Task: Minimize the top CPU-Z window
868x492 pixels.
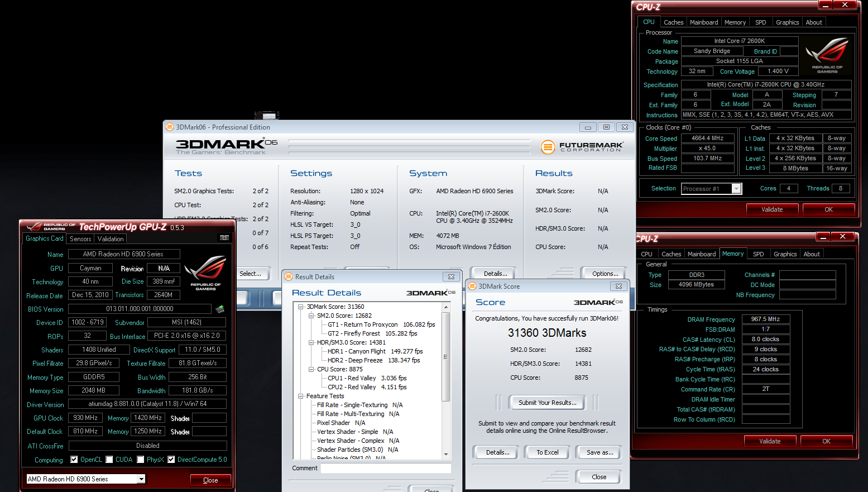Action: [x=826, y=5]
